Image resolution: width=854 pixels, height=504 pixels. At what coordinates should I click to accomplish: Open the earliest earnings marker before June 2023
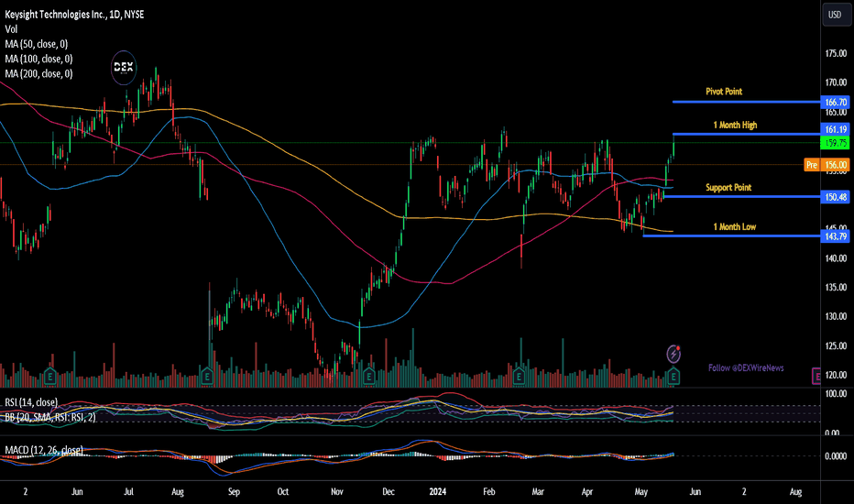pyautogui.click(x=50, y=376)
